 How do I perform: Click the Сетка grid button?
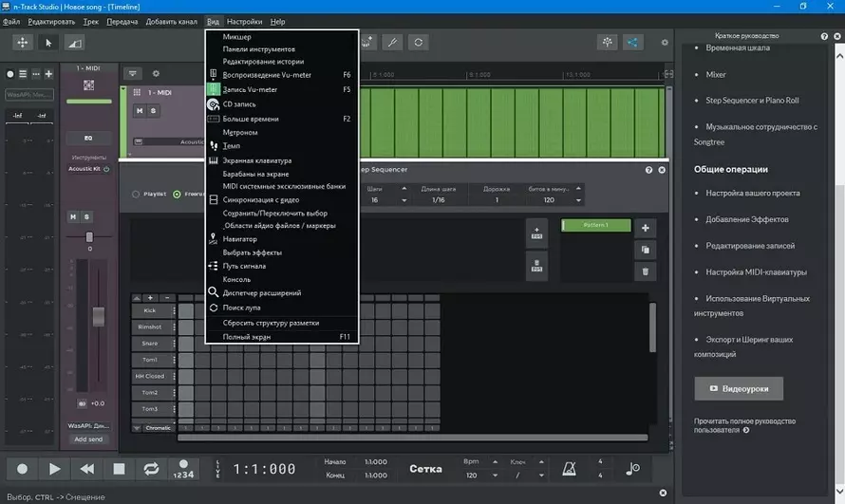425,469
